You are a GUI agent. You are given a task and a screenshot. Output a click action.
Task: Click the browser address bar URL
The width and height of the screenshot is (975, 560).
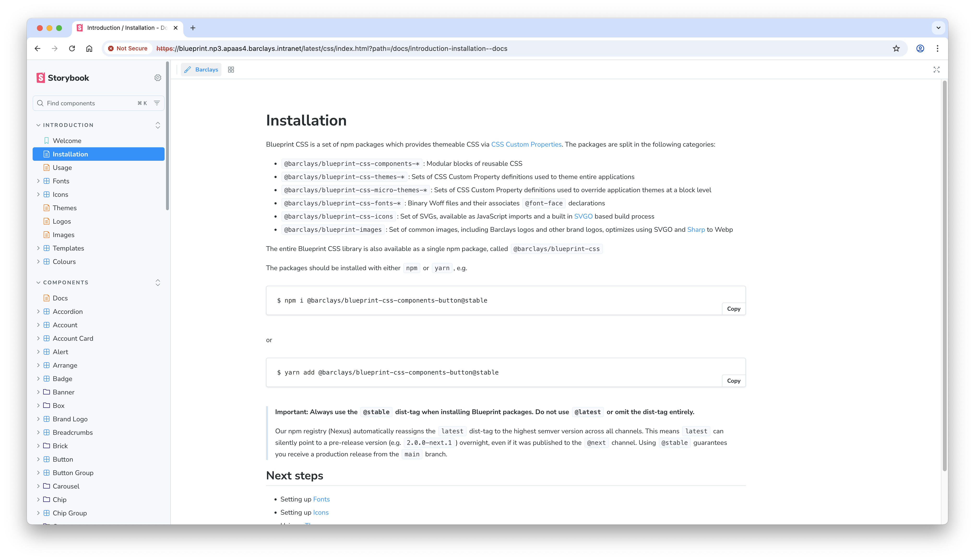(x=332, y=48)
